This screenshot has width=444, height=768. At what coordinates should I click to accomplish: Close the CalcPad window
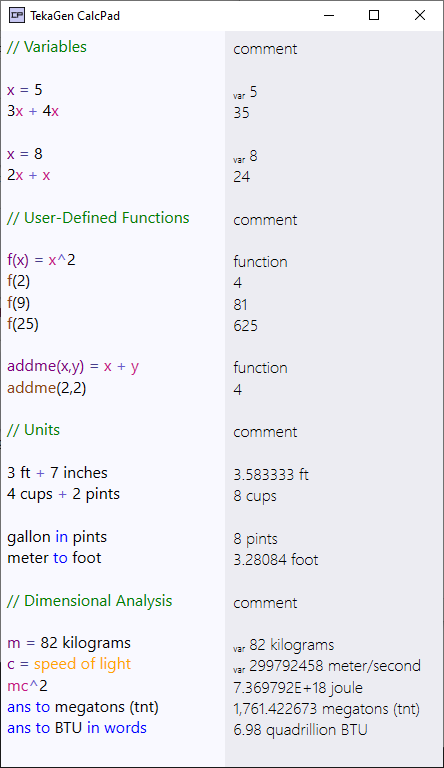click(419, 16)
